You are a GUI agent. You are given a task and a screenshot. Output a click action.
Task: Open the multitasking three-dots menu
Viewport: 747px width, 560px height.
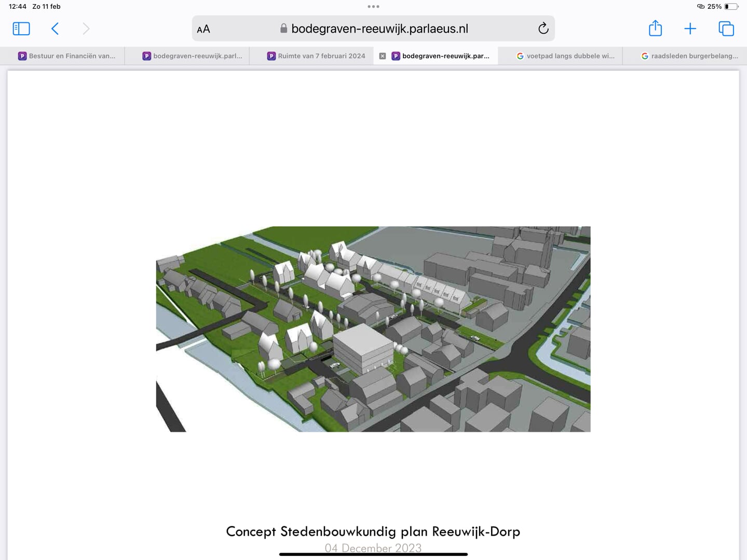tap(373, 7)
